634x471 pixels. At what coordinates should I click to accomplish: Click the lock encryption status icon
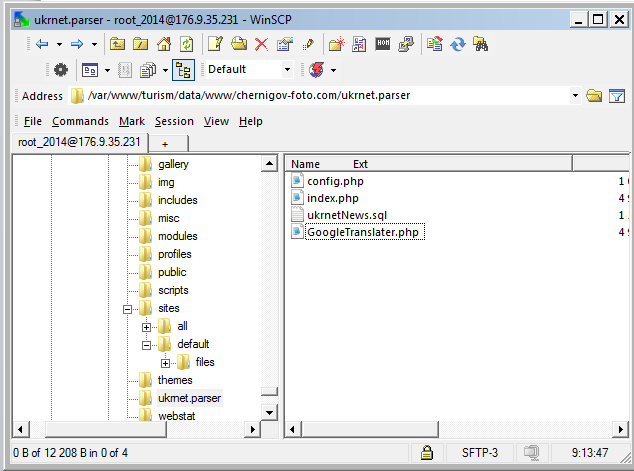tap(427, 452)
